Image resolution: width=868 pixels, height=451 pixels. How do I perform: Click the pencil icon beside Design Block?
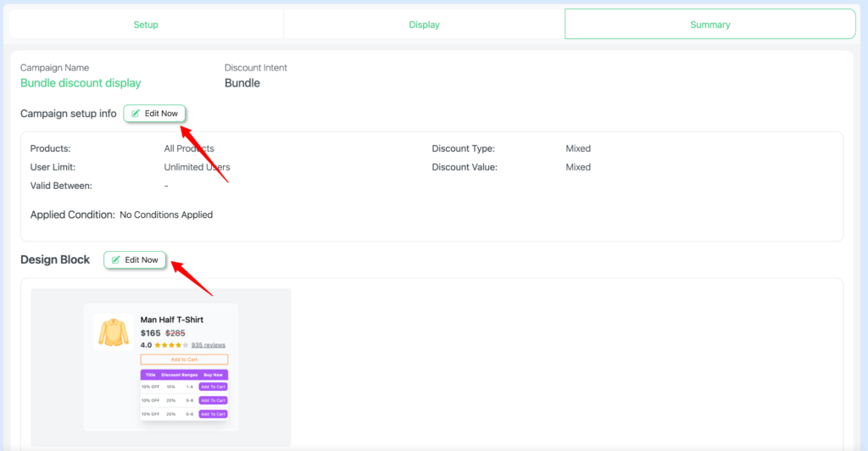116,260
